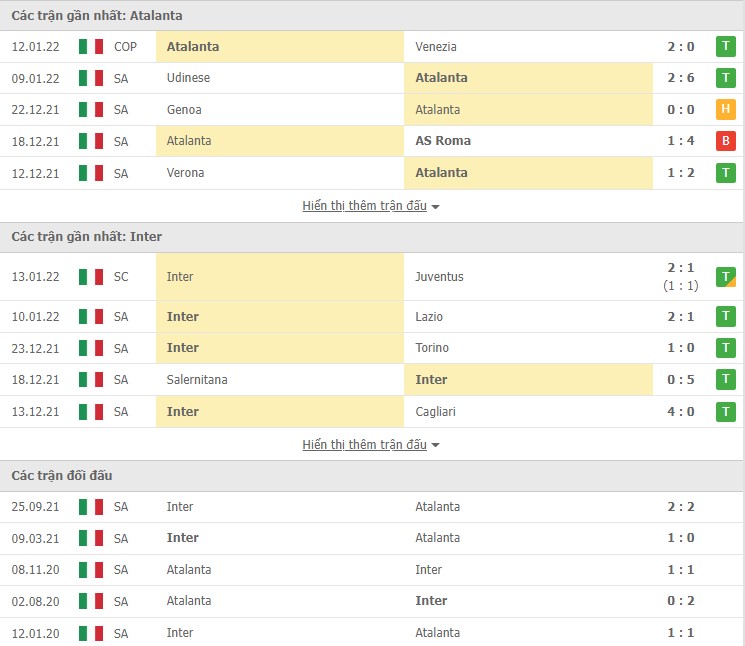The width and height of the screenshot is (745, 646).
Task: Click the green T badge for Inter–Cagliari
Action: click(725, 412)
